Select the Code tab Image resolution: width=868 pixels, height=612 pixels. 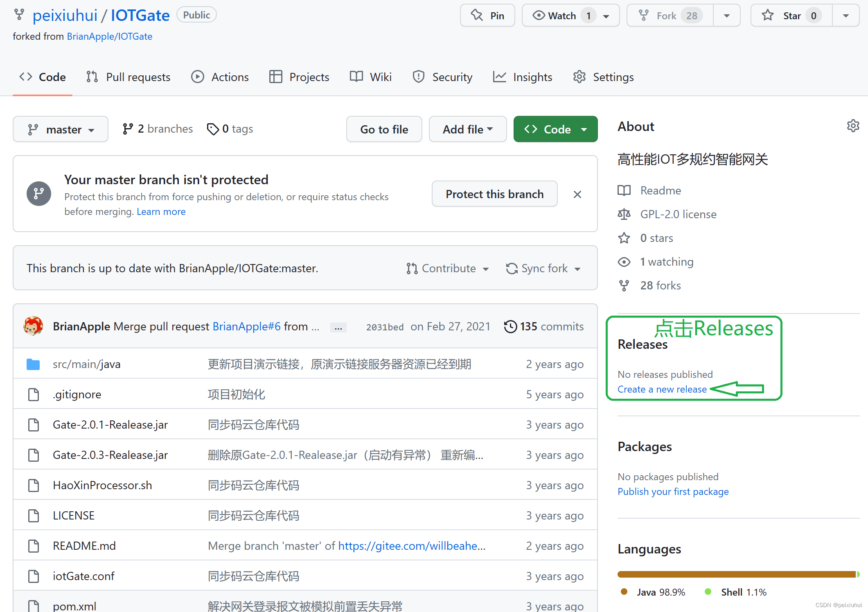(43, 77)
